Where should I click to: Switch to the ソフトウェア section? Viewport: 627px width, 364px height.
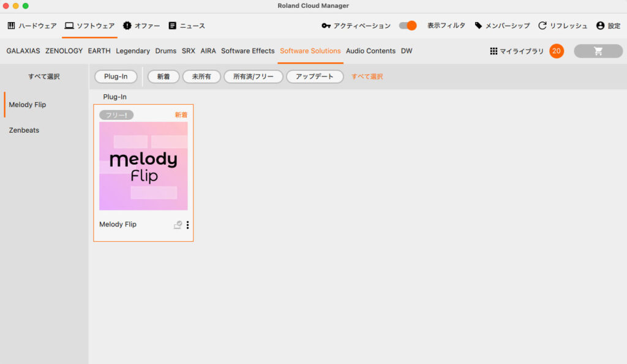[x=89, y=26]
